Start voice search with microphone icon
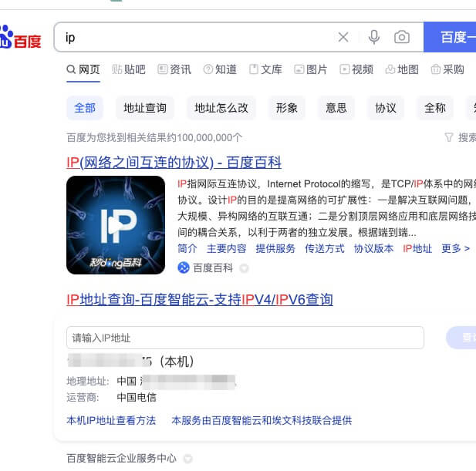Screen dimensions: 476x471 [374, 37]
